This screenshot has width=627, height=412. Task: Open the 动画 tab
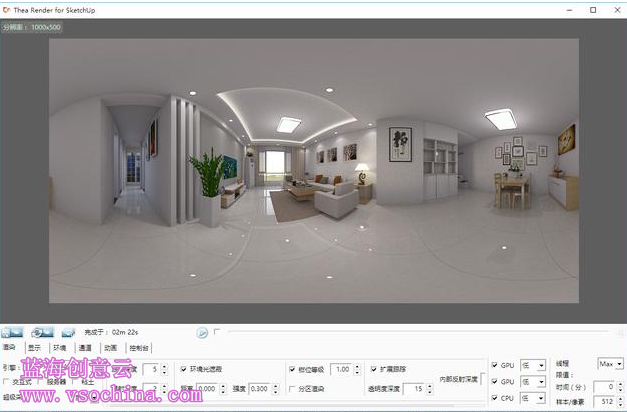click(x=109, y=348)
